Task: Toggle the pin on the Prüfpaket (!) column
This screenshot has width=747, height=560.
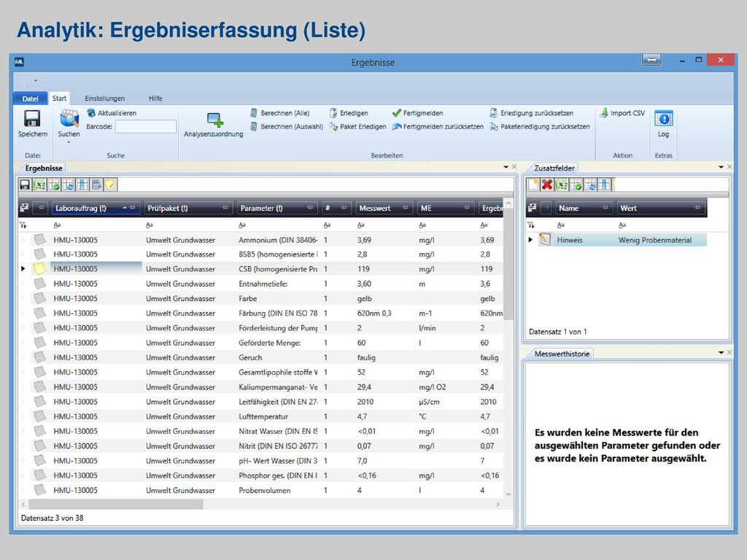Action: 225,208
